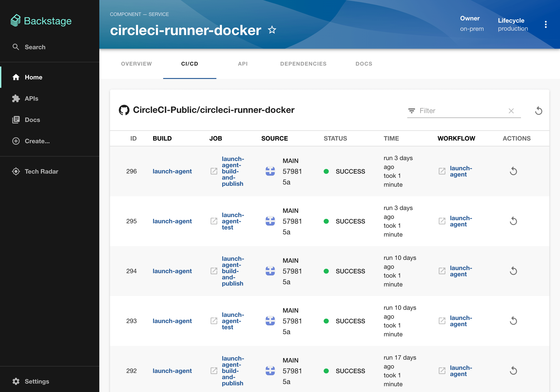560x392 pixels.
Task: Select the DEPENDENCIES tab
Action: [303, 63]
